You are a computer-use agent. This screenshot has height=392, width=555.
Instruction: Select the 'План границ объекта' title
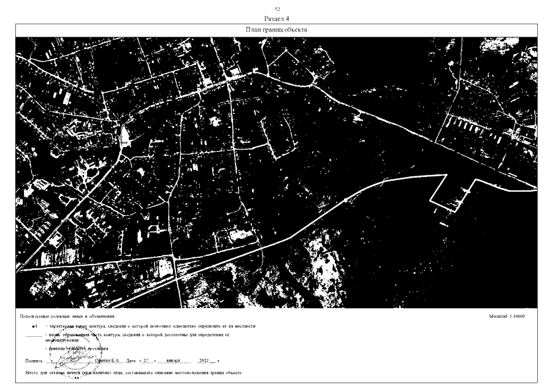277,29
